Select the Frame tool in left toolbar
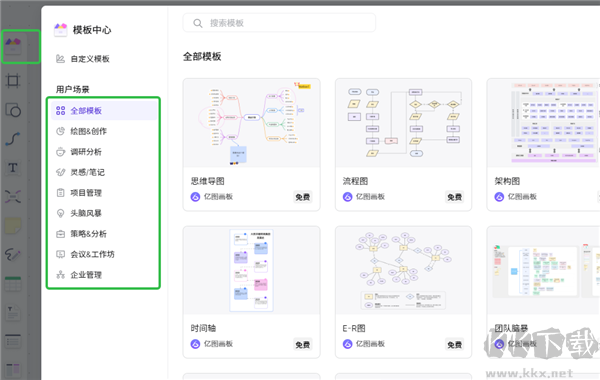The height and width of the screenshot is (380, 600). coord(13,81)
